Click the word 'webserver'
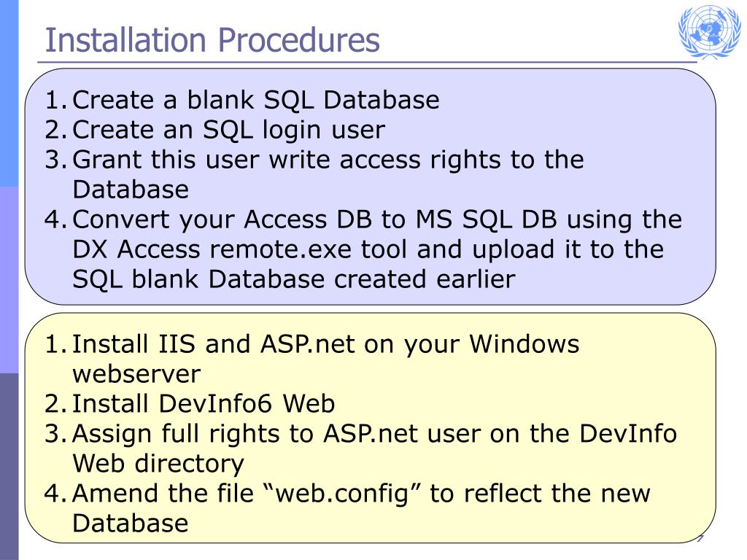Screen dimensions: 747x560 [x=136, y=374]
